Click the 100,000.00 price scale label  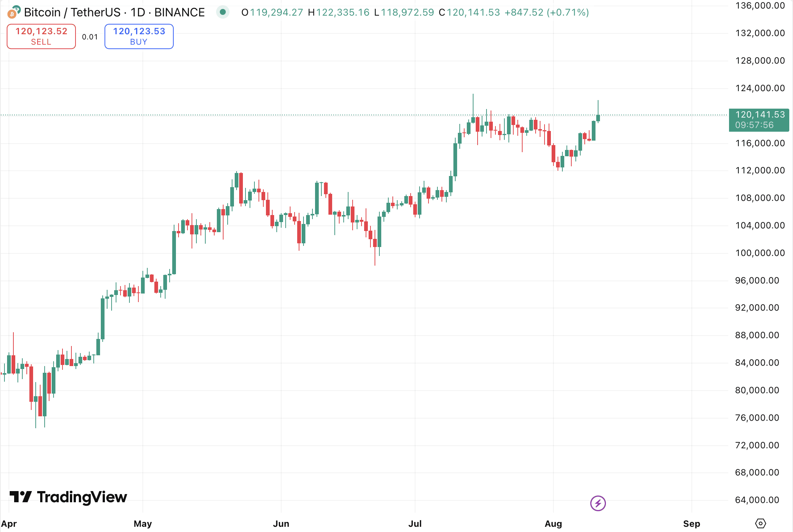coord(760,253)
